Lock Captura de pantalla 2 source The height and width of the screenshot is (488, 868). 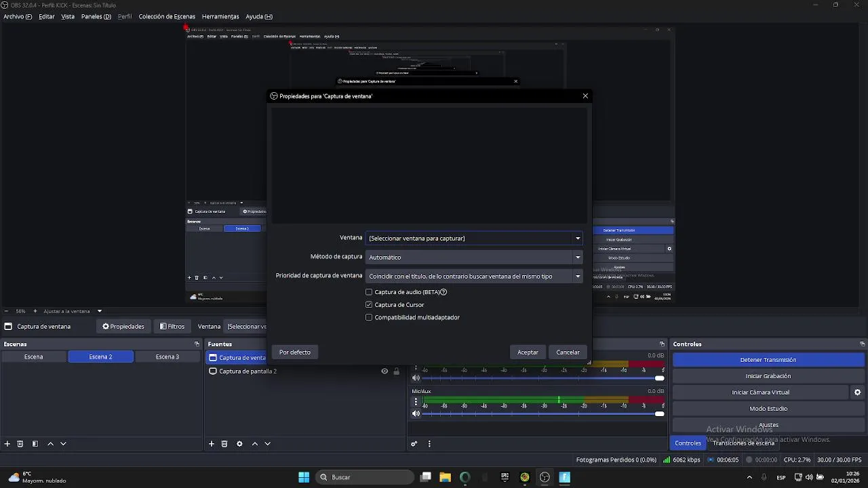point(397,371)
